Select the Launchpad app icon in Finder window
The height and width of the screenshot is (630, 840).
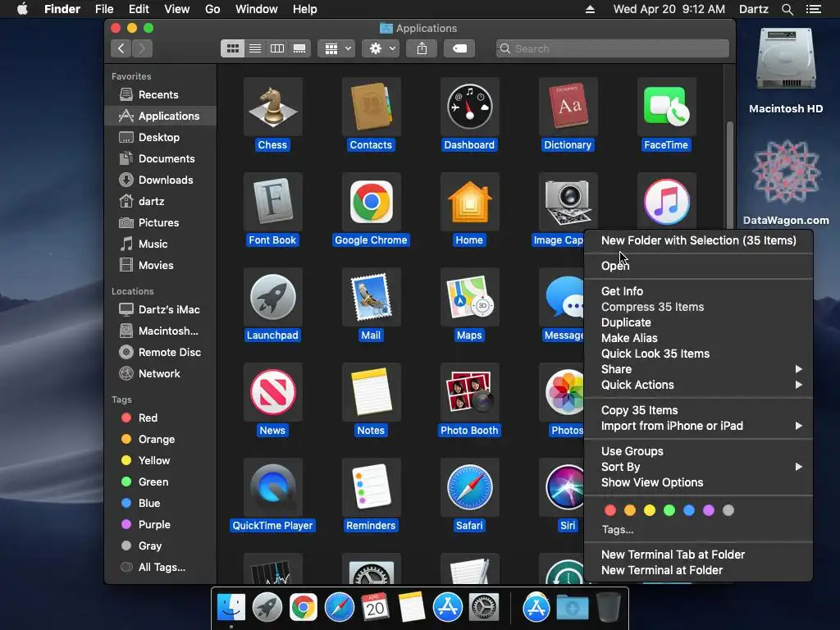272,297
